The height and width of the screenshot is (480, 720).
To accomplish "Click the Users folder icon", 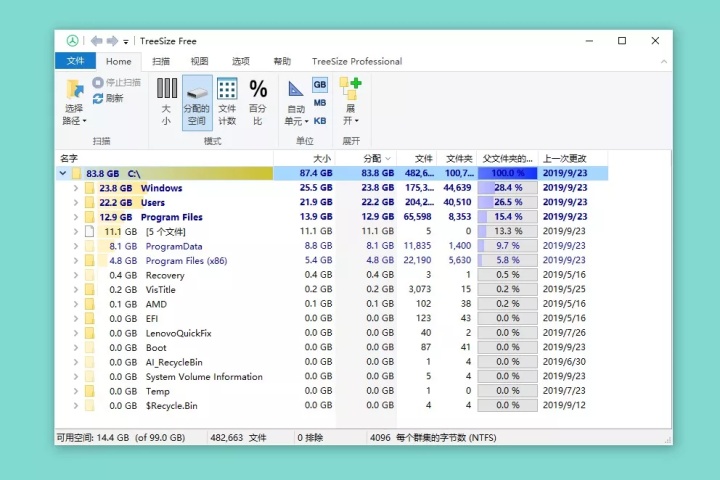I will click(90, 203).
